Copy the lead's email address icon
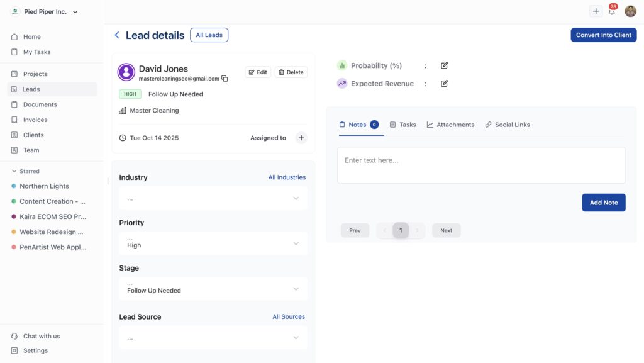This screenshot has width=644, height=363. pos(225,79)
